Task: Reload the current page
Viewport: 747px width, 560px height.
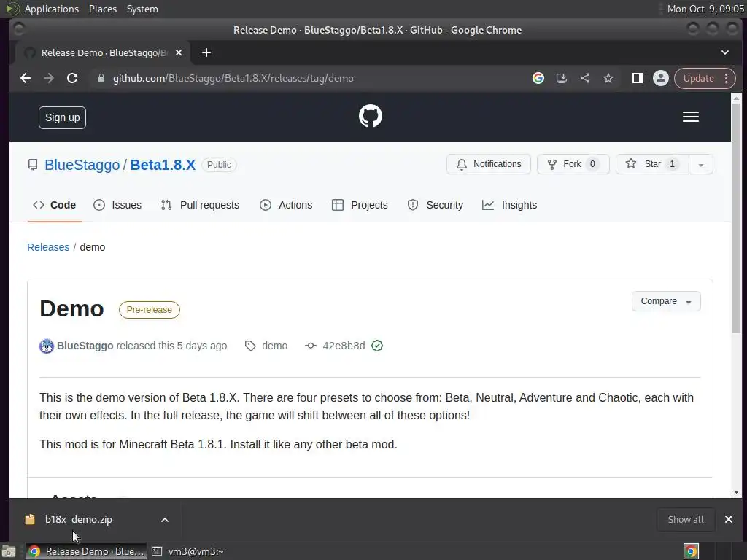Action: (x=72, y=78)
